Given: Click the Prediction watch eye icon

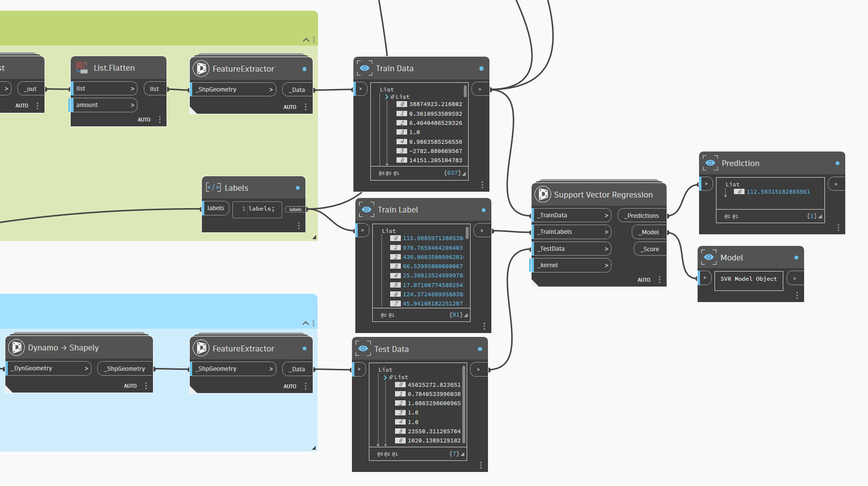Looking at the screenshot, I should pos(710,163).
